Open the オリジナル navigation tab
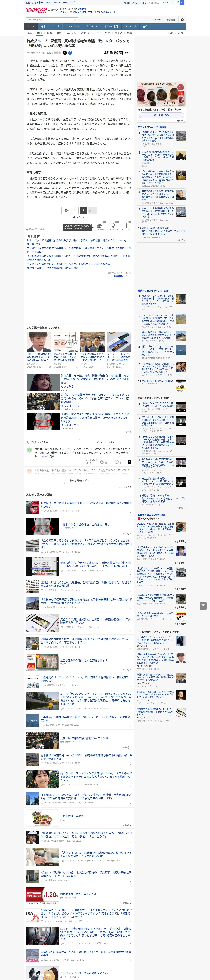The width and height of the screenshot is (210, 980). [x=92, y=26]
